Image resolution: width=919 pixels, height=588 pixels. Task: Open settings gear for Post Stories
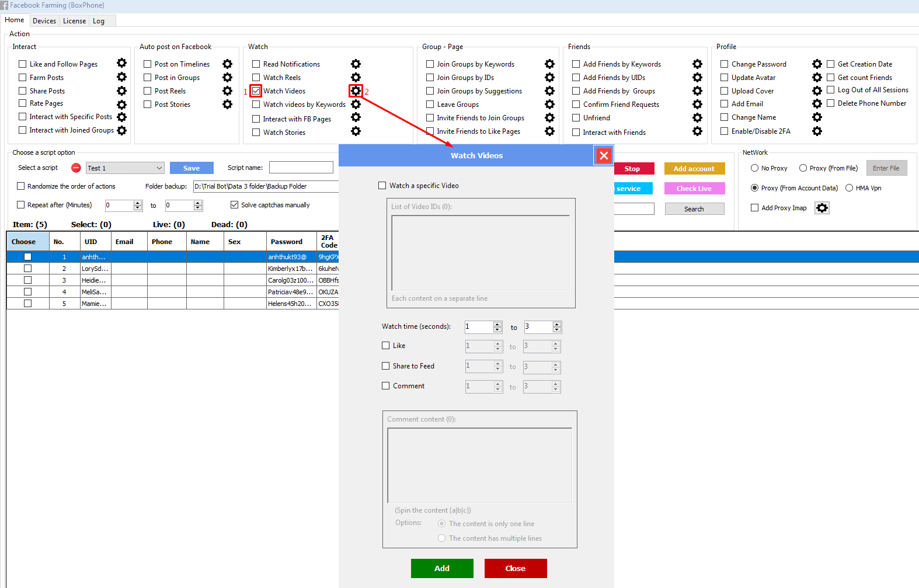227,104
